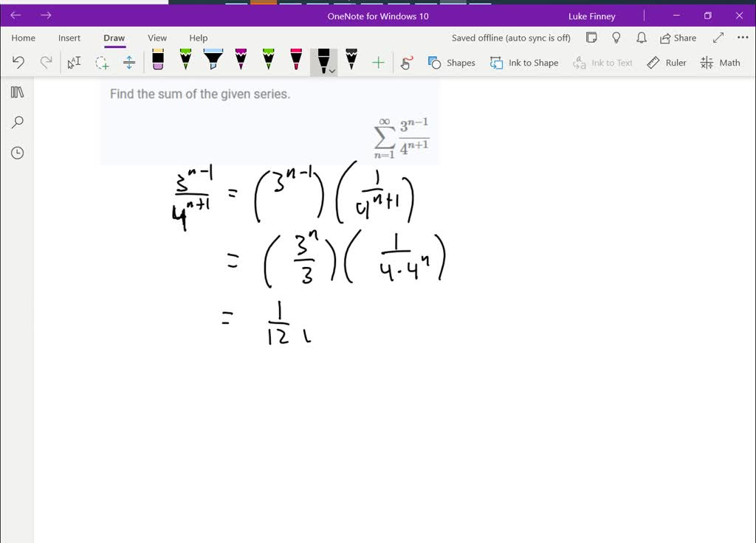
Task: Open the Math assistant
Action: tap(720, 63)
